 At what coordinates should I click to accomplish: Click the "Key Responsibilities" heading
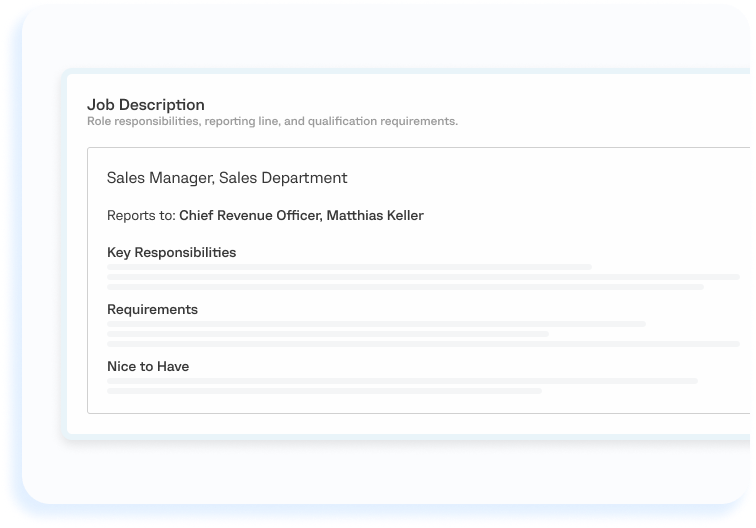point(171,253)
